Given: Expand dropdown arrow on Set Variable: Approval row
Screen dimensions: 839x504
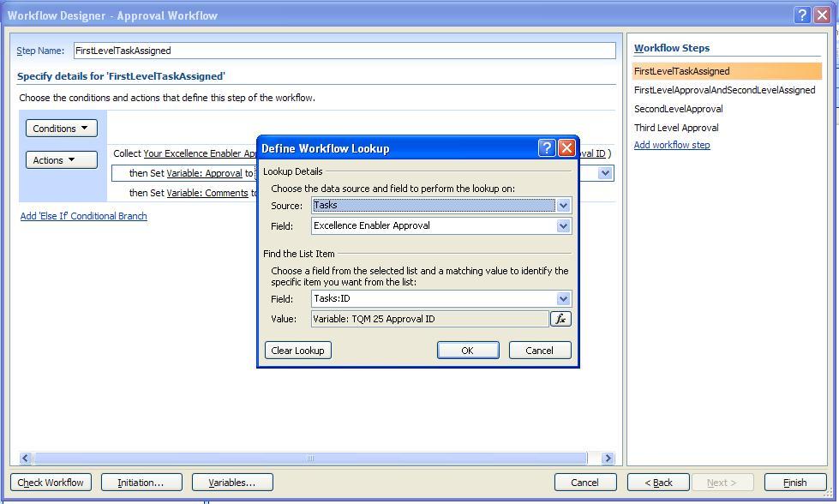Looking at the screenshot, I should (605, 173).
